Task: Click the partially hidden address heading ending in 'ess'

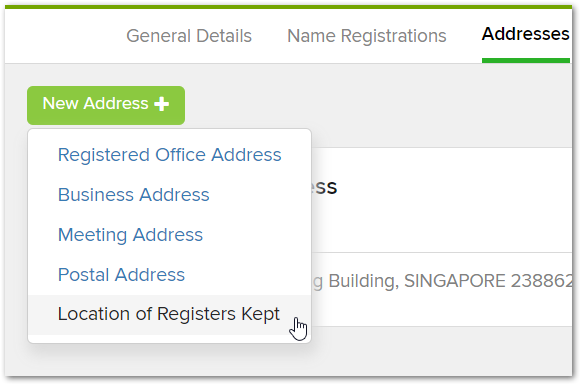Action: (x=325, y=187)
